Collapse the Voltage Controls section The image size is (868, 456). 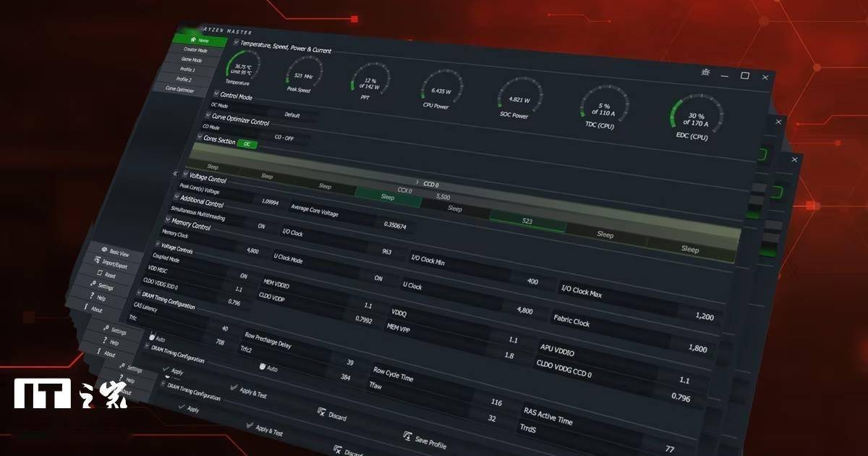click(x=157, y=244)
